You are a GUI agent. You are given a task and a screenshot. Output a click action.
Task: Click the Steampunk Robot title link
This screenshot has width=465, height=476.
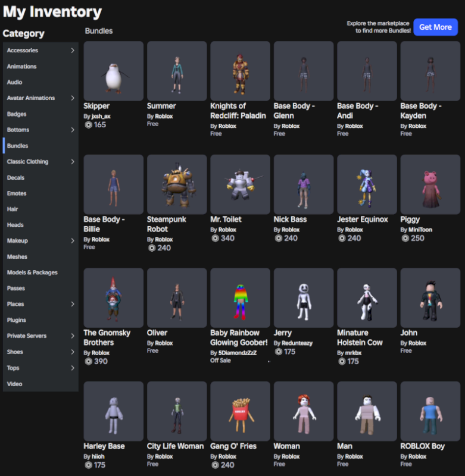tap(167, 224)
